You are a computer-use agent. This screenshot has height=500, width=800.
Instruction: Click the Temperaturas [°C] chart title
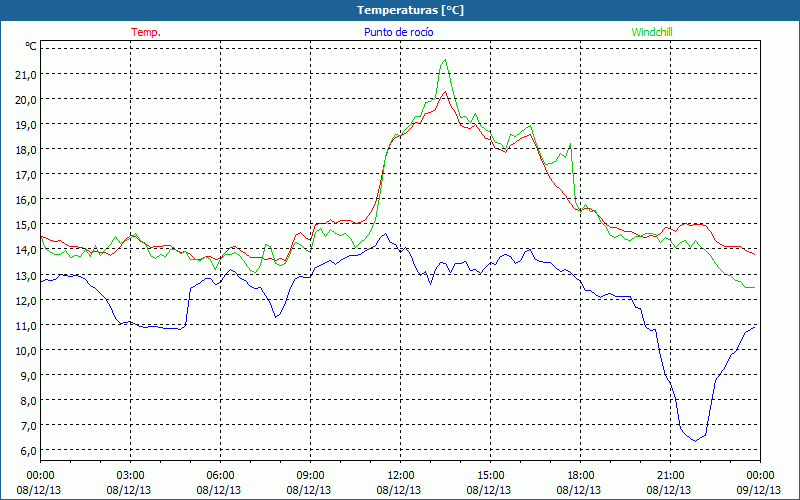pos(410,10)
